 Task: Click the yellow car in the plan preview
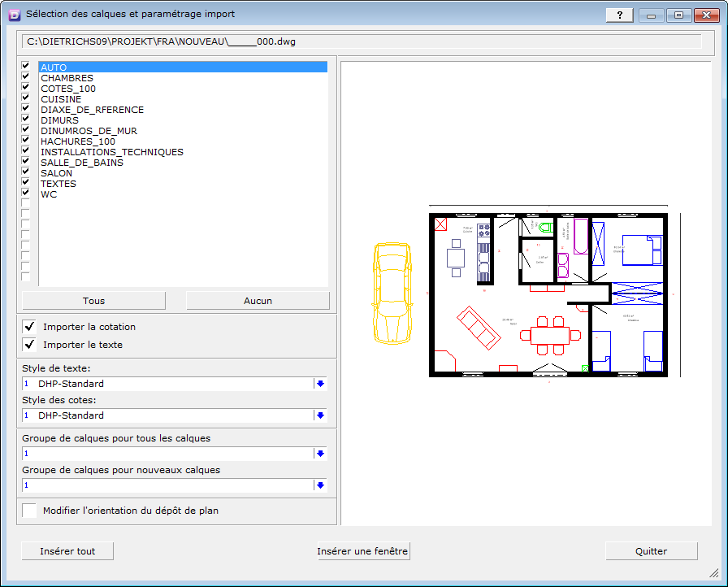pyautogui.click(x=392, y=293)
